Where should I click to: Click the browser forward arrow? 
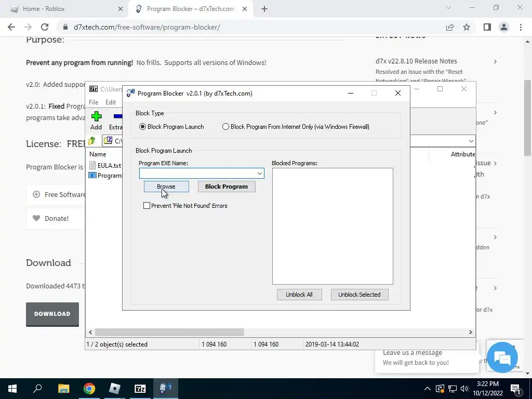(28, 27)
